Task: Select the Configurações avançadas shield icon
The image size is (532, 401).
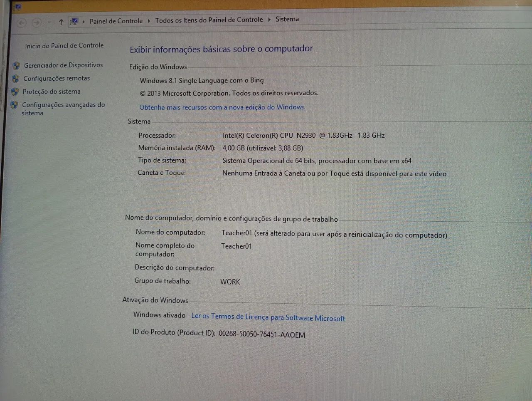Action: (14, 105)
